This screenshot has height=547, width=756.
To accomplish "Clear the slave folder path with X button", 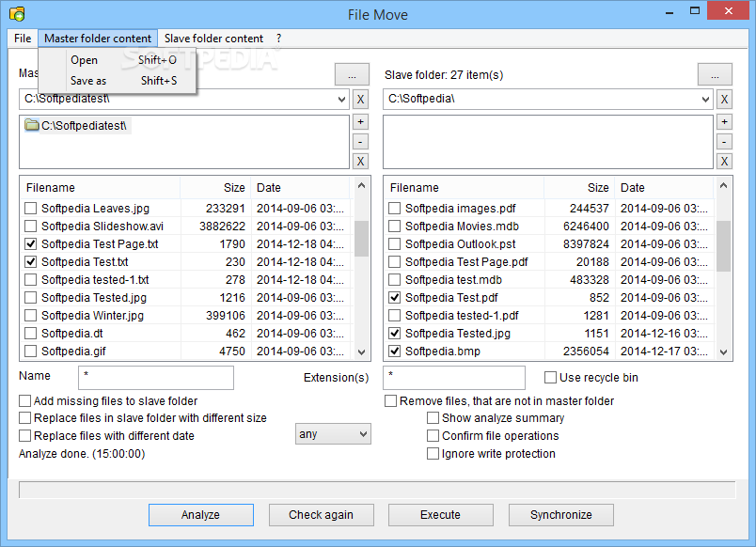I will point(724,100).
